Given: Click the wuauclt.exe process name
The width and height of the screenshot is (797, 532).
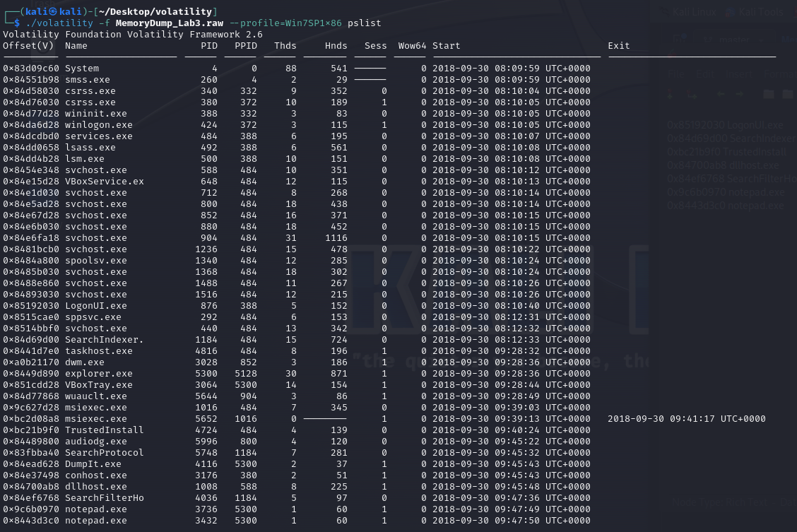Looking at the screenshot, I should coord(96,396).
